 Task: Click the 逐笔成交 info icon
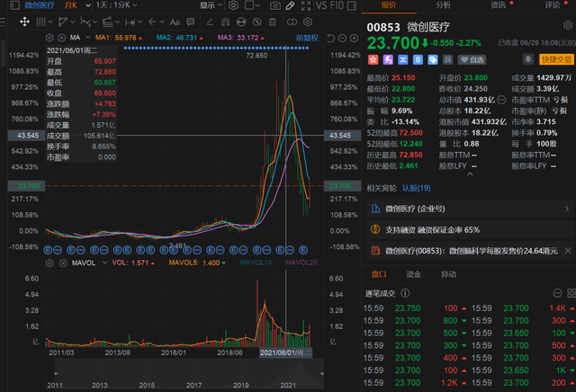click(x=405, y=293)
